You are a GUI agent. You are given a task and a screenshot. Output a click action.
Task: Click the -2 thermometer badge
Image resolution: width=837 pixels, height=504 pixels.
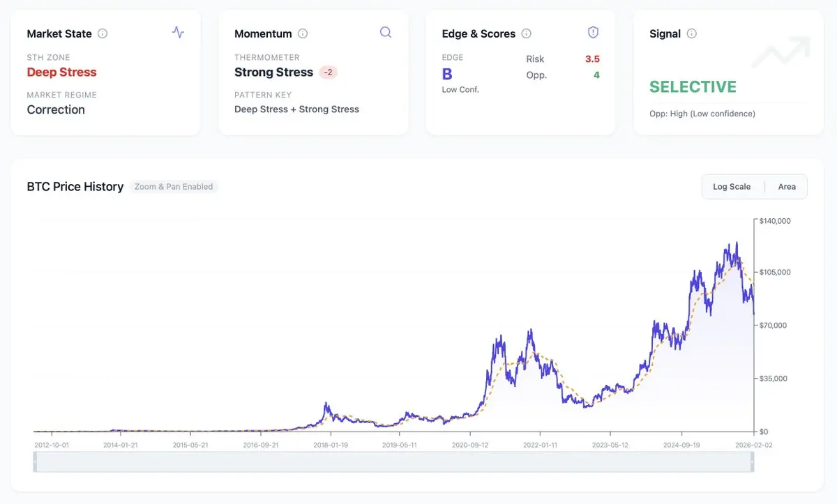(x=328, y=72)
